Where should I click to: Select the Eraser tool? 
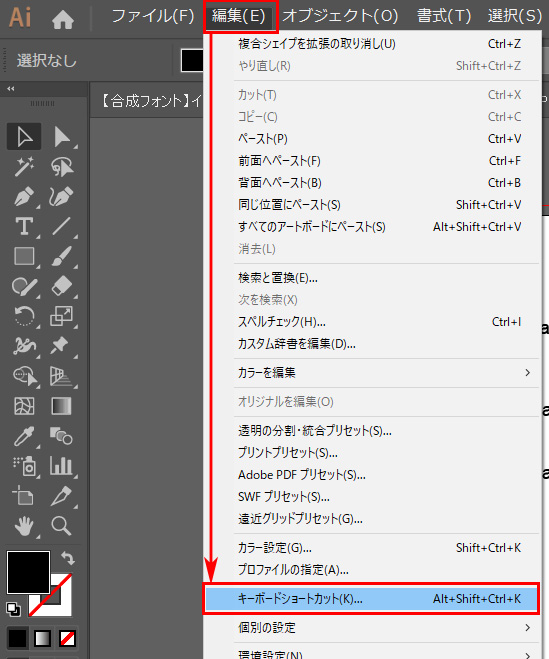pos(62,286)
